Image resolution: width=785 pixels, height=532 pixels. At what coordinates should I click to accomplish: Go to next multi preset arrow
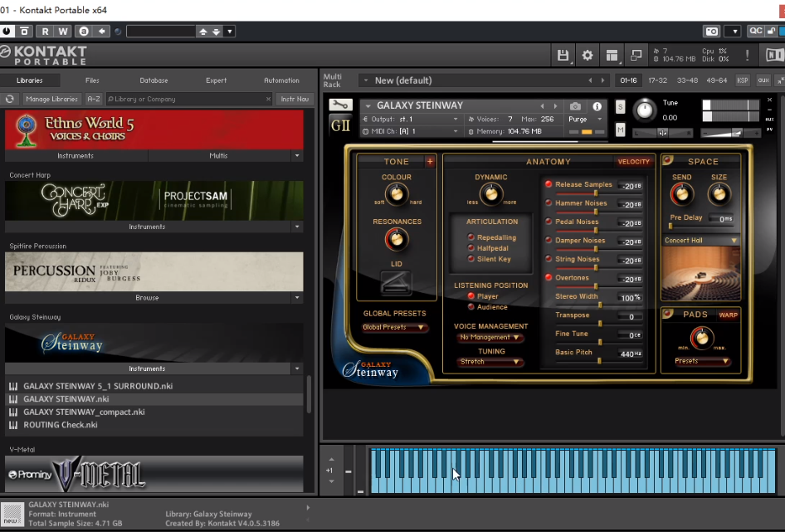(602, 81)
